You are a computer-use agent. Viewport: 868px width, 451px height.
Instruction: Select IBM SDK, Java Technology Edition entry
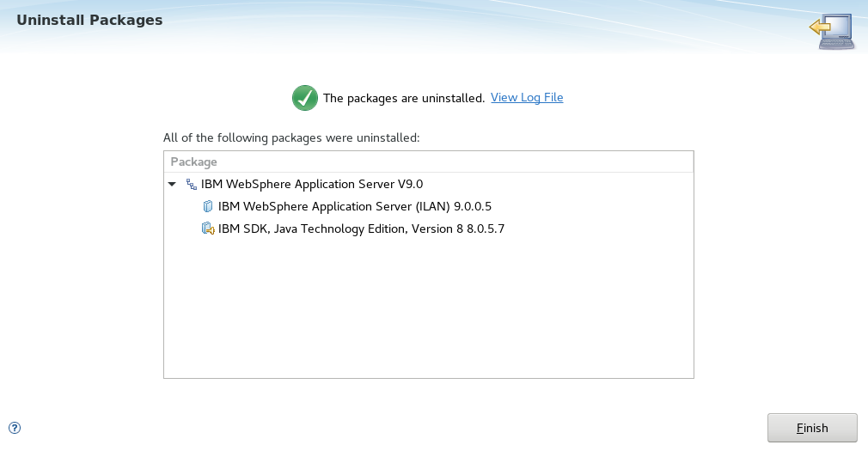click(x=361, y=229)
